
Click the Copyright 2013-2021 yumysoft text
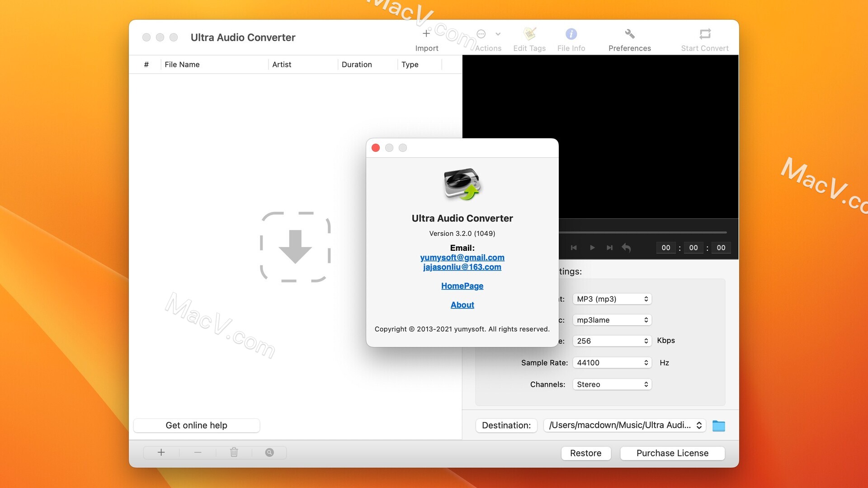pos(462,329)
